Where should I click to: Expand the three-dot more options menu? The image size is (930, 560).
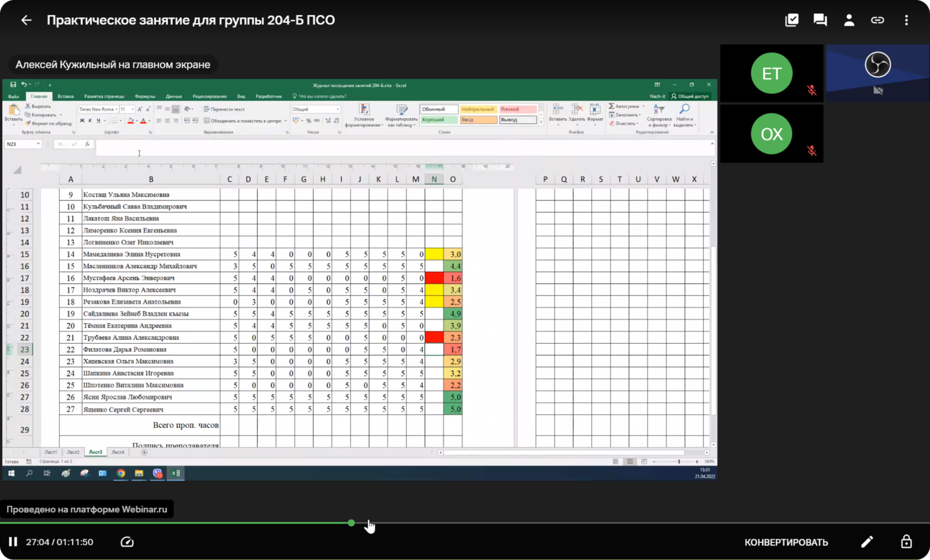(906, 20)
